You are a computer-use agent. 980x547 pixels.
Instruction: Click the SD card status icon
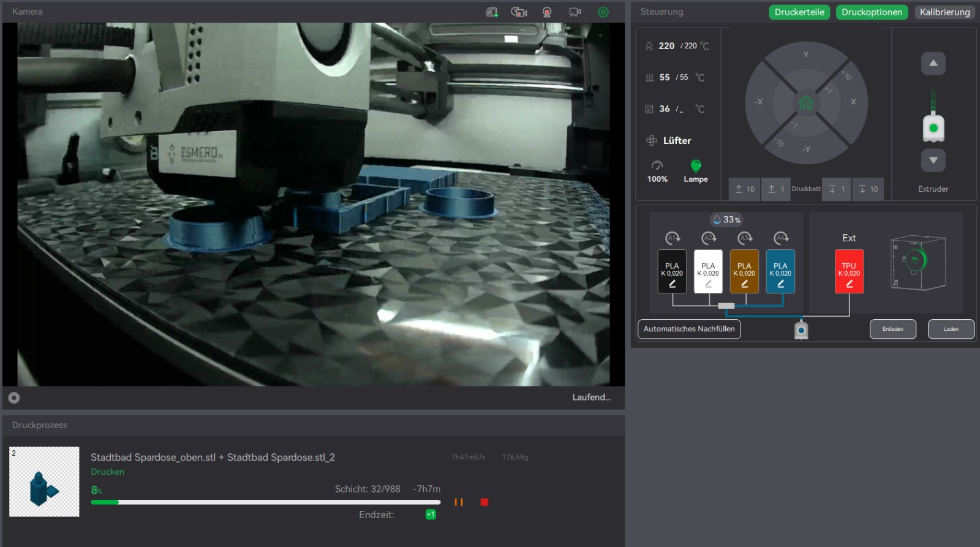(x=492, y=12)
